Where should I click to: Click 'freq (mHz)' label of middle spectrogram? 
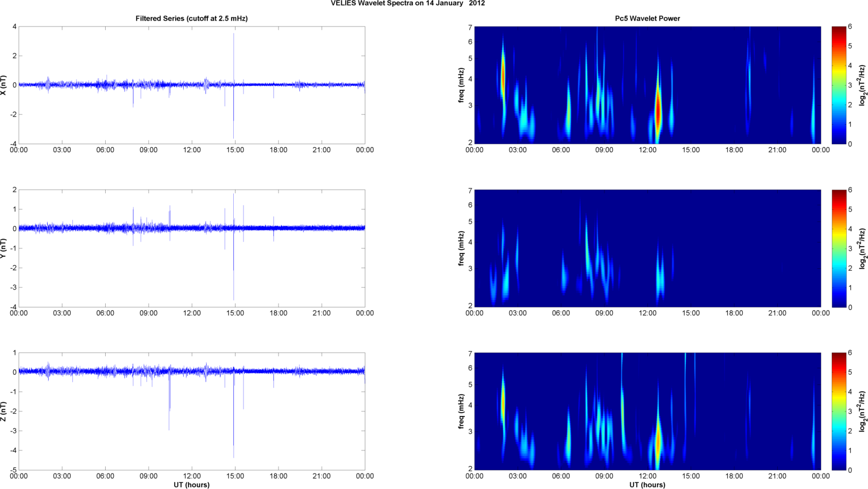461,248
